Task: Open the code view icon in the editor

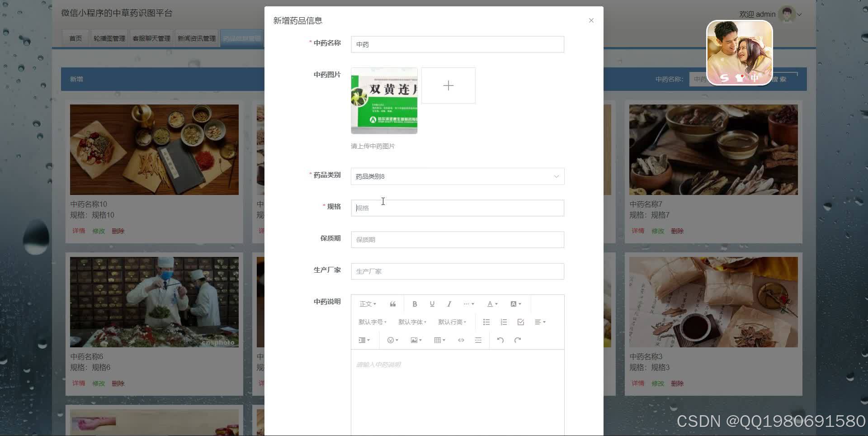Action: pos(461,340)
